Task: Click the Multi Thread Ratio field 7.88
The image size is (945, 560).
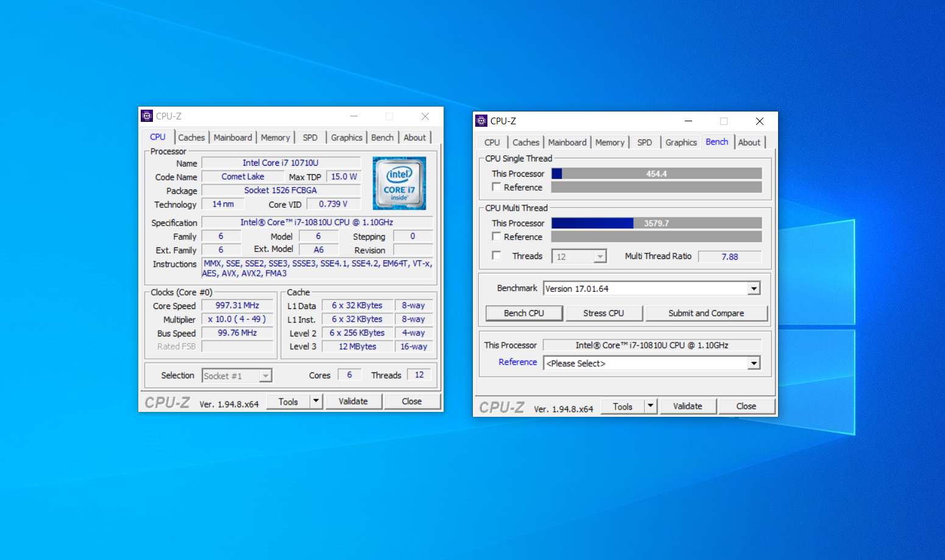Action: [x=730, y=257]
